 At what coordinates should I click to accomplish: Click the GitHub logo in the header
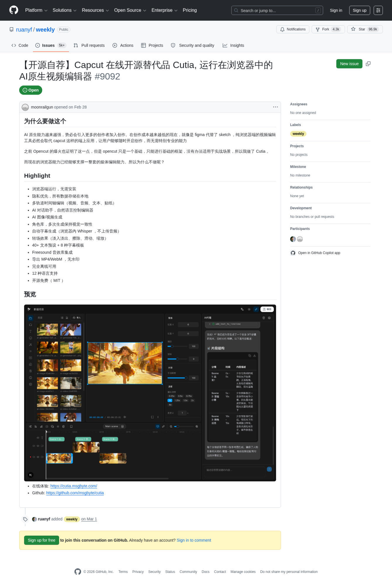point(14,10)
